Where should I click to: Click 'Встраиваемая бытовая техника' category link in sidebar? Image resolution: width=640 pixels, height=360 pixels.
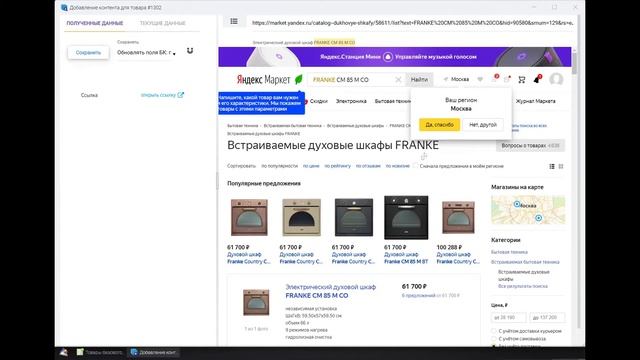pos(525,262)
